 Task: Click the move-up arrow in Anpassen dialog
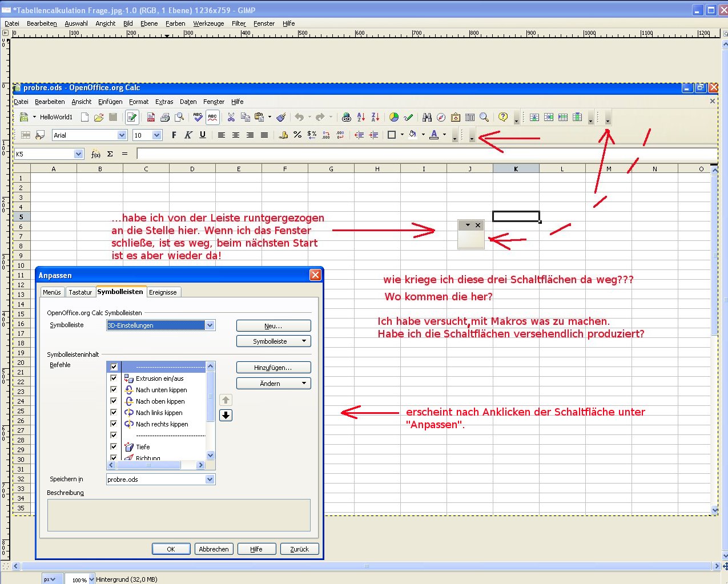[226, 400]
